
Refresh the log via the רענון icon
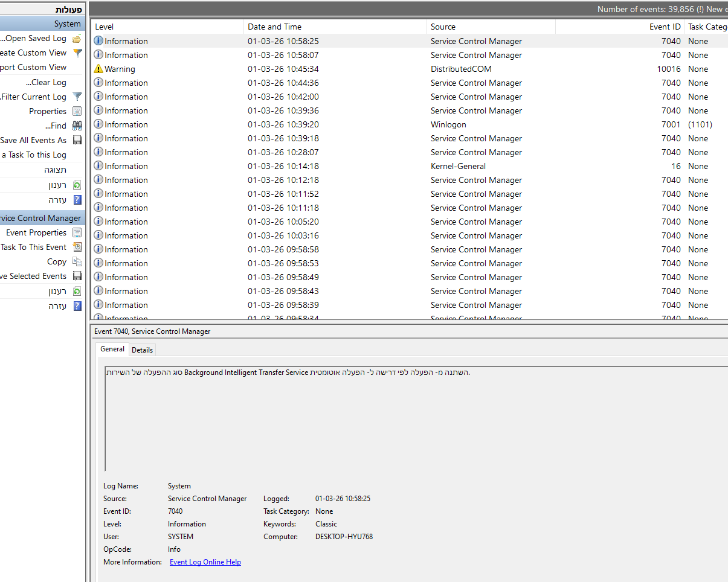coord(77,185)
